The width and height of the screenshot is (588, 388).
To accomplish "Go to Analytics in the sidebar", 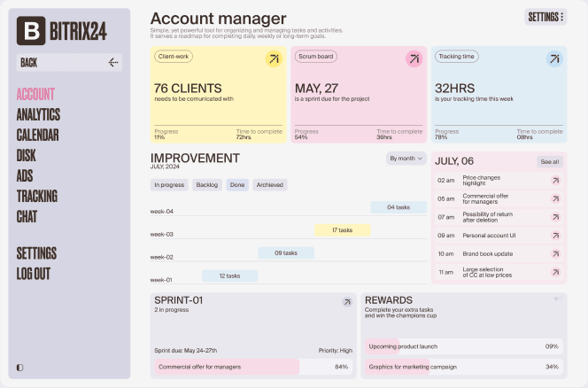I will tap(38, 114).
